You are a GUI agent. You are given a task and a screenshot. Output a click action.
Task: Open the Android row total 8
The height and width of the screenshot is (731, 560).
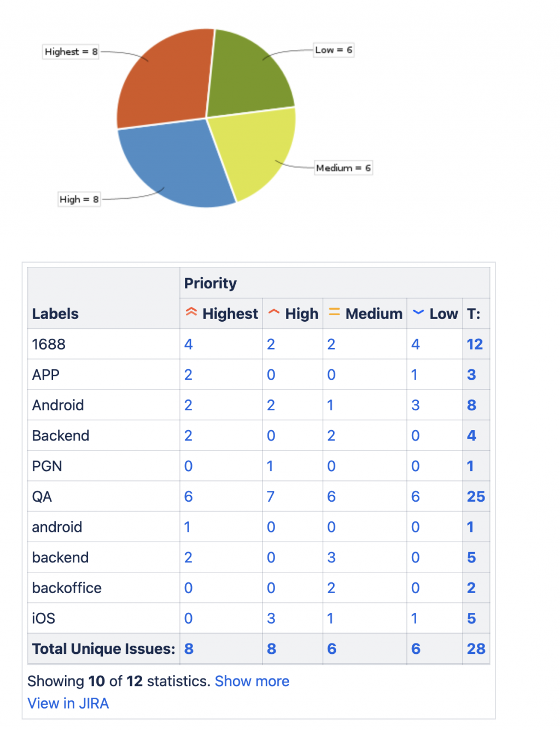(471, 405)
